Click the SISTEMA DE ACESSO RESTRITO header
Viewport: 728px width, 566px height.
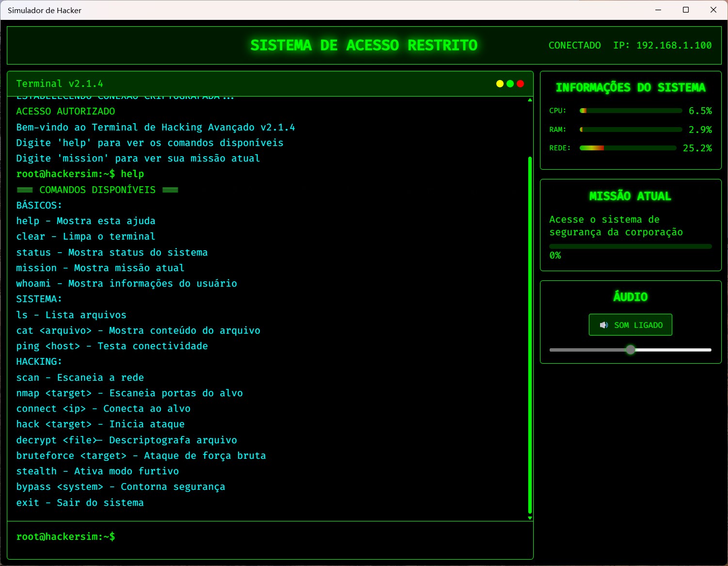coord(364,45)
